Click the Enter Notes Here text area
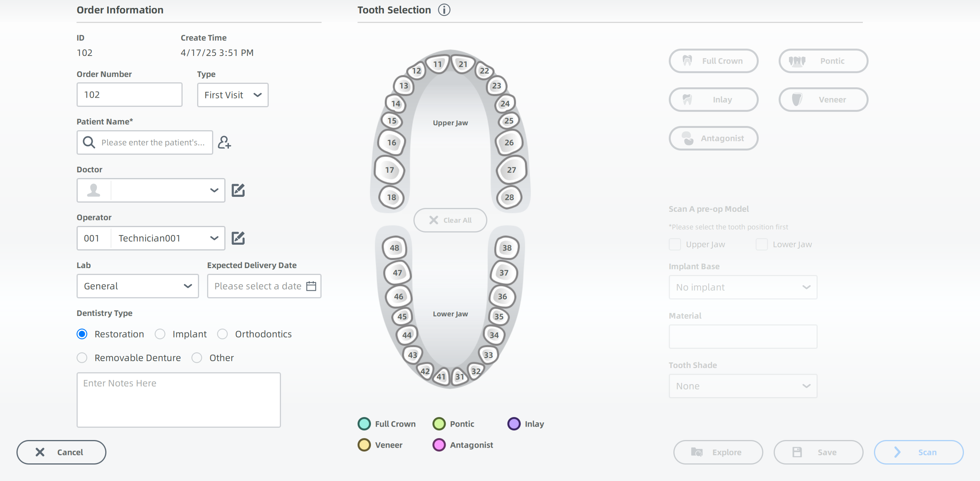Viewport: 980px width, 481px height. point(179,400)
